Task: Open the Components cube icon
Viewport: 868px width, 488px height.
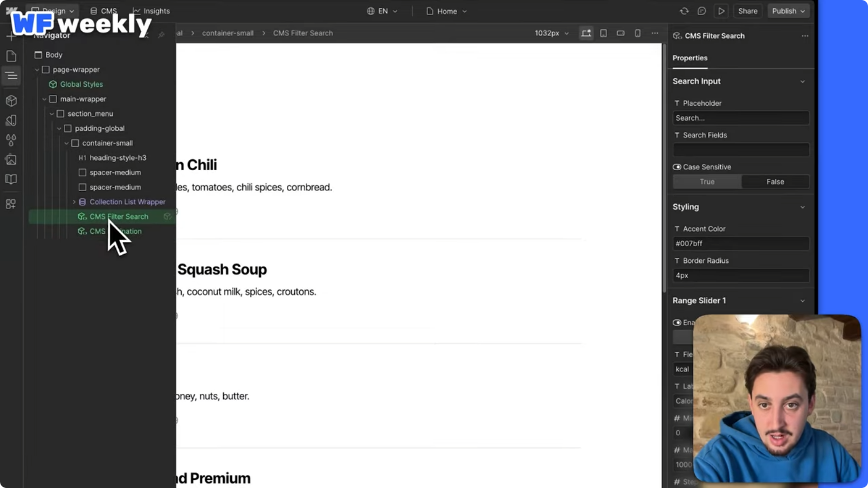Action: (11, 101)
